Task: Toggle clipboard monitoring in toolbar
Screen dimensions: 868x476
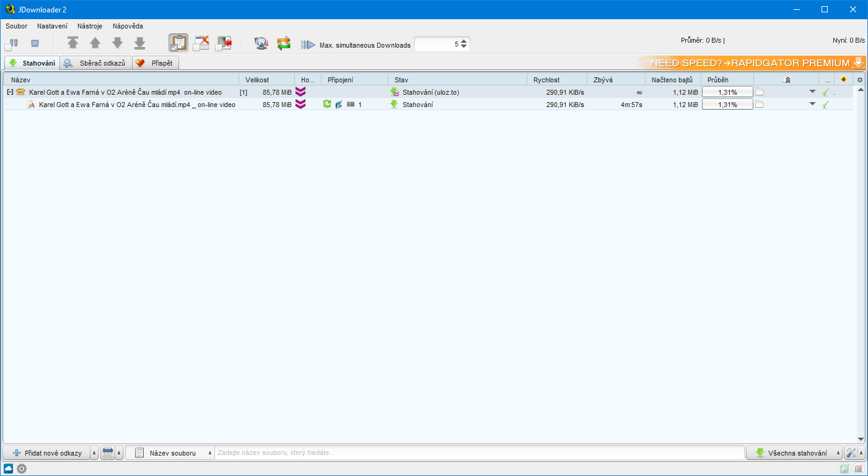Action: pos(178,43)
